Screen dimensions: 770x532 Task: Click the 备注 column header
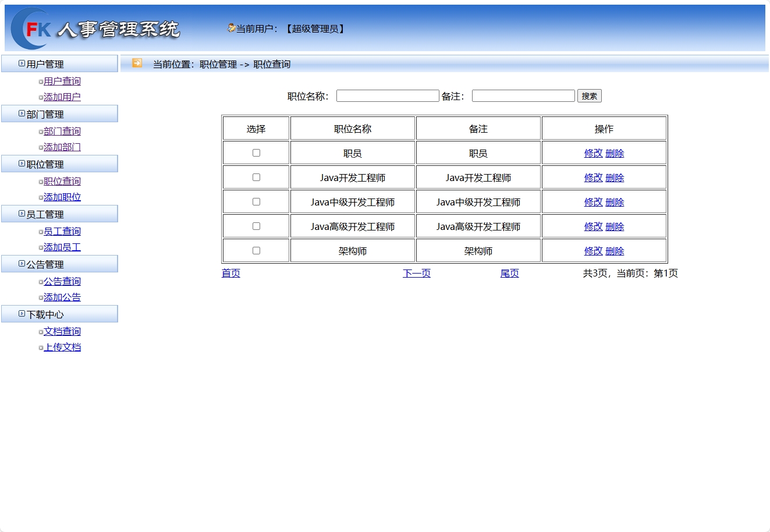[478, 129]
